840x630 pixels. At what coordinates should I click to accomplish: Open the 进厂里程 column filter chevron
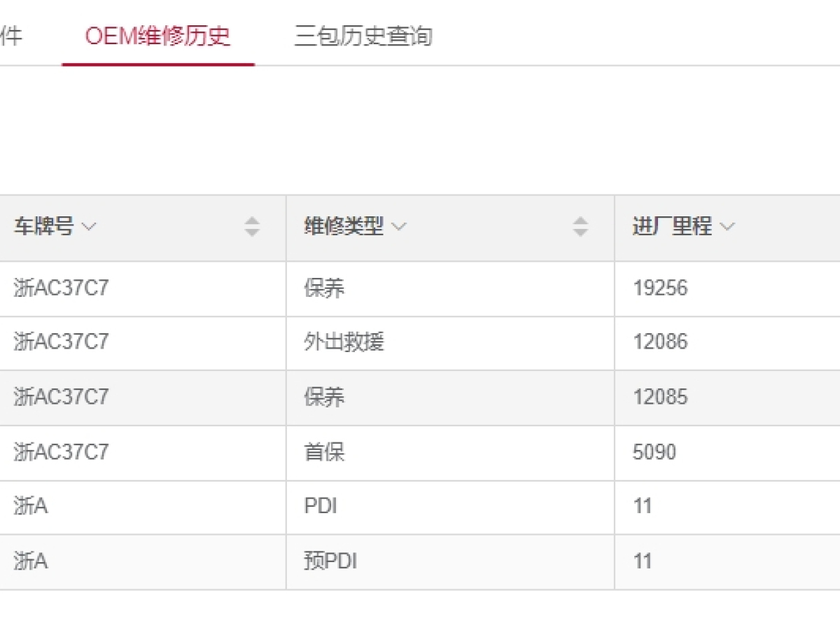coord(727,227)
